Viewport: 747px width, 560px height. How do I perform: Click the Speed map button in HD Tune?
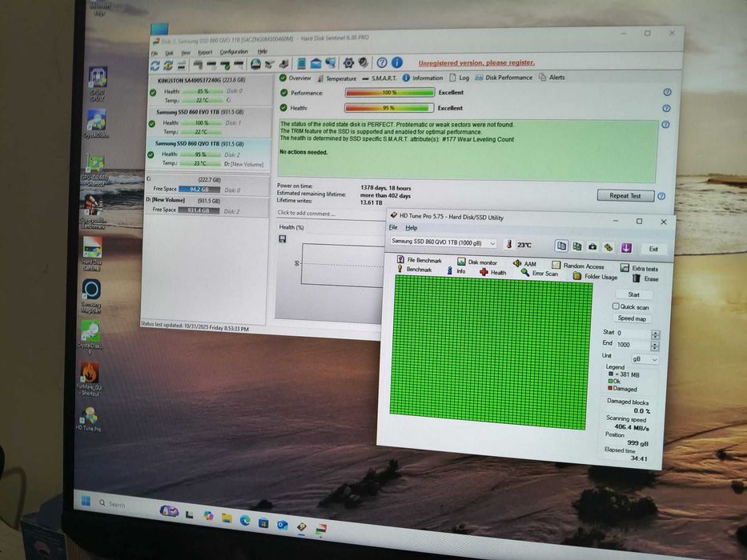(x=632, y=318)
